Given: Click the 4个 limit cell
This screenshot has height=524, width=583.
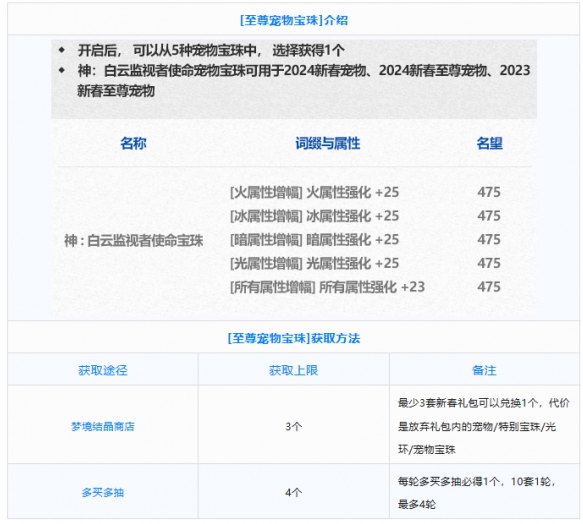Looking at the screenshot, I should [293, 492].
